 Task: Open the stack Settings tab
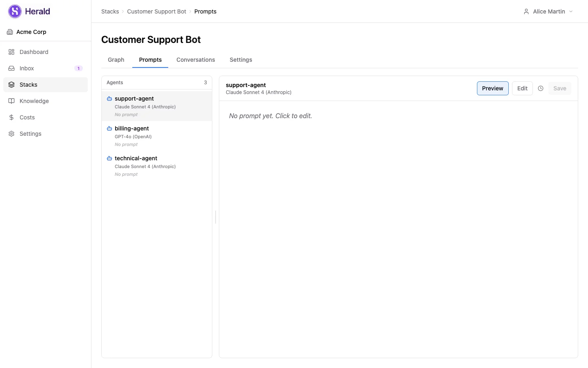click(241, 60)
